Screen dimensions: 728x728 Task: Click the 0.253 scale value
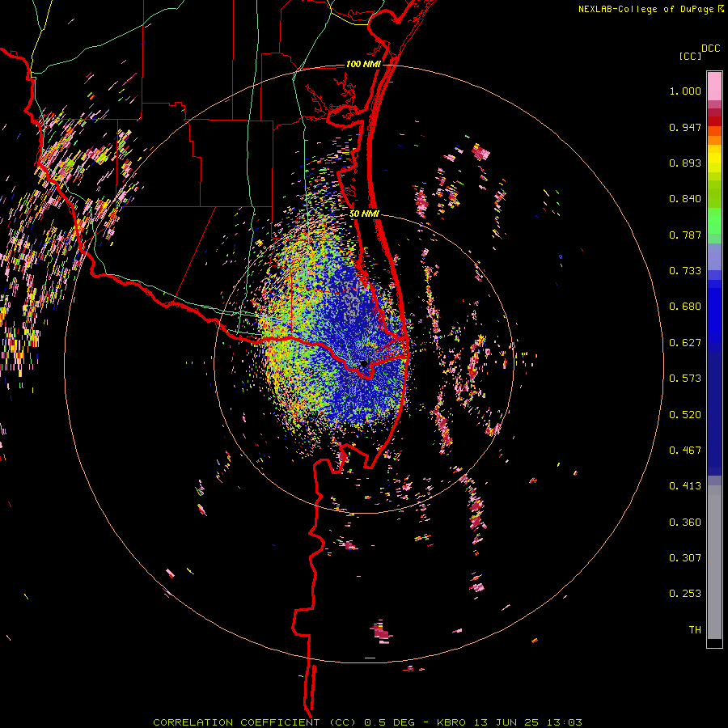685,594
